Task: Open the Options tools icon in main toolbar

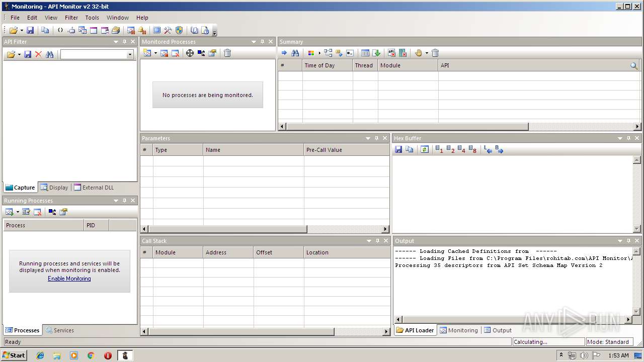Action: (x=168, y=30)
